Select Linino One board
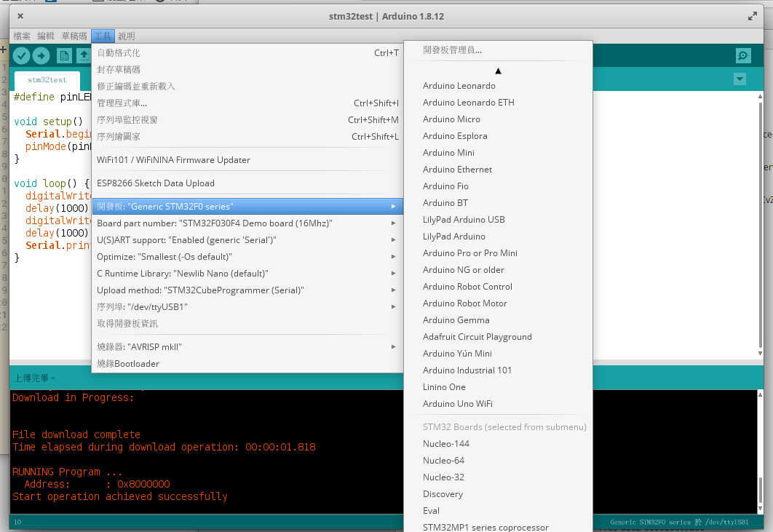The width and height of the screenshot is (773, 532). click(498, 387)
